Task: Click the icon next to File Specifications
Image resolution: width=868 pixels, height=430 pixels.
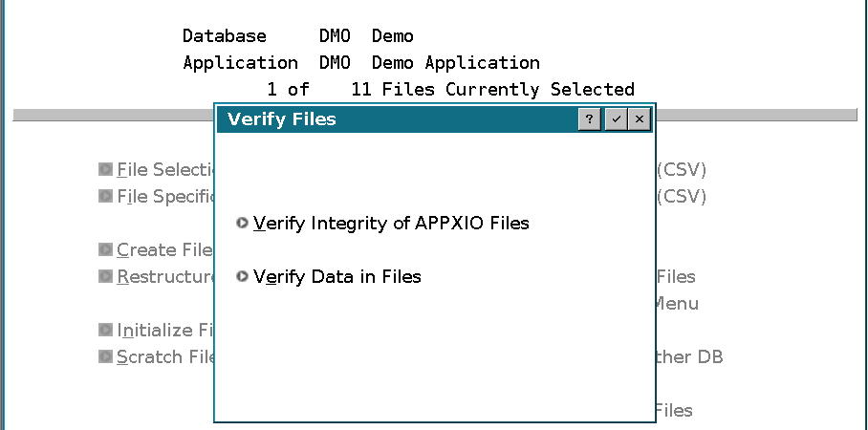Action: point(105,196)
